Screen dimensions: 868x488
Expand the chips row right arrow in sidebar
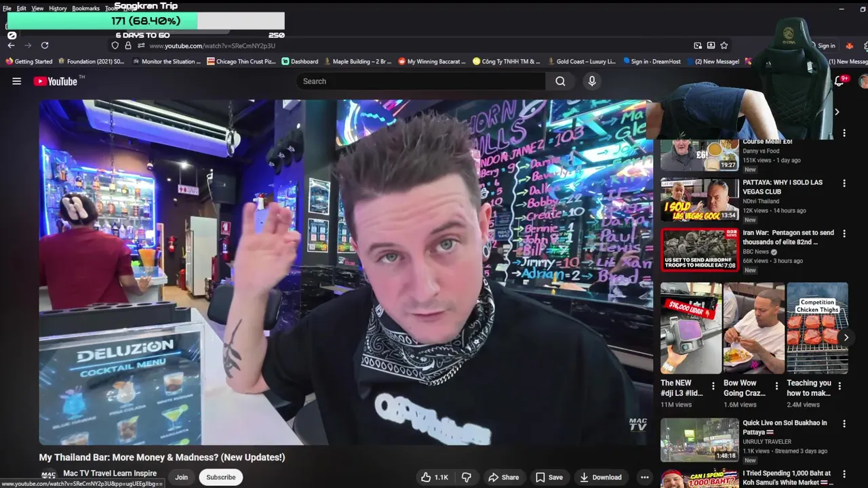click(x=837, y=112)
